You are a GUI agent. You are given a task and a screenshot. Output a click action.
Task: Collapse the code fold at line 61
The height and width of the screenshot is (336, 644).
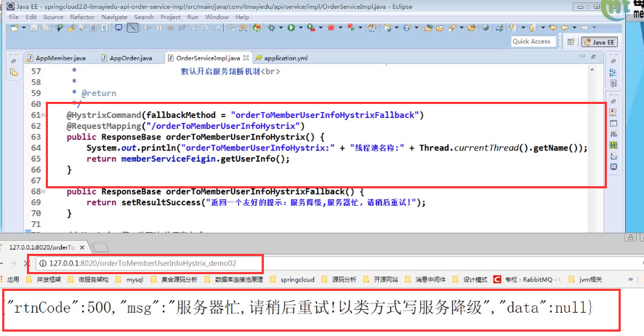pyautogui.click(x=43, y=115)
